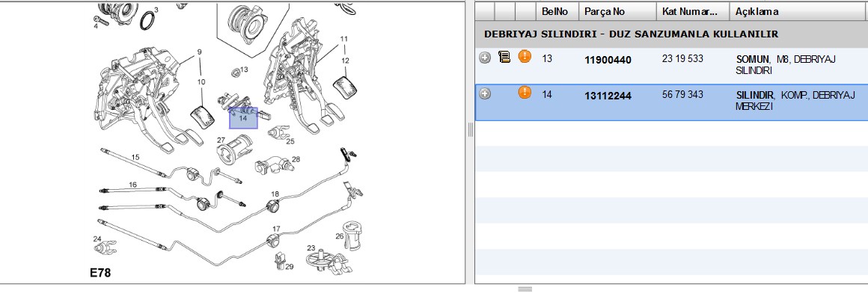Click the horizontal splitter handle at bottom

[x=525, y=289]
